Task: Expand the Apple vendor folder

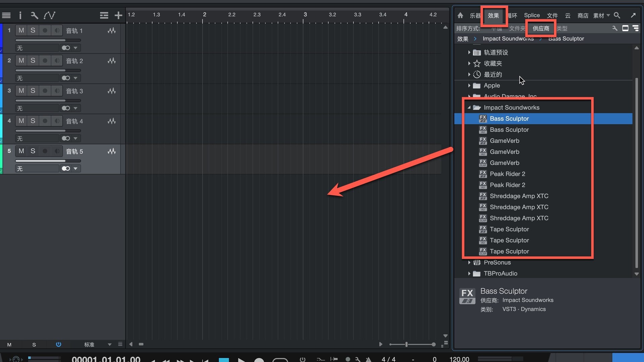Action: 469,85
